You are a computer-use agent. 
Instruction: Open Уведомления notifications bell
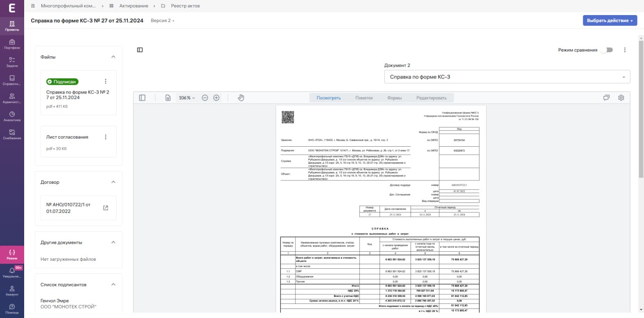(12, 273)
